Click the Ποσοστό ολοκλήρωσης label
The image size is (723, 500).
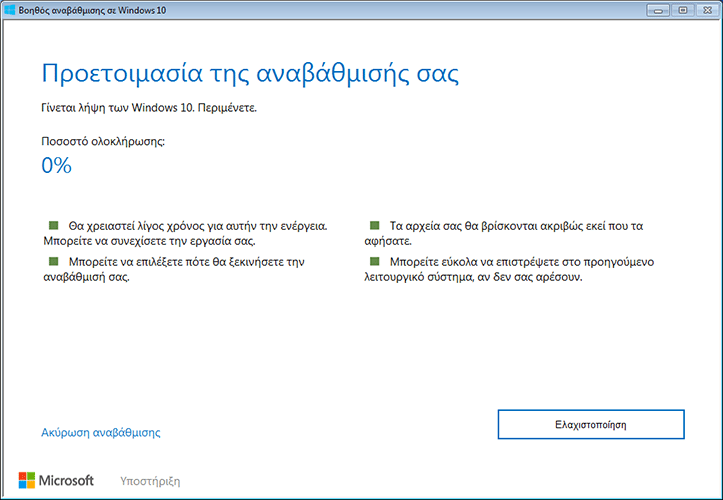(103, 141)
